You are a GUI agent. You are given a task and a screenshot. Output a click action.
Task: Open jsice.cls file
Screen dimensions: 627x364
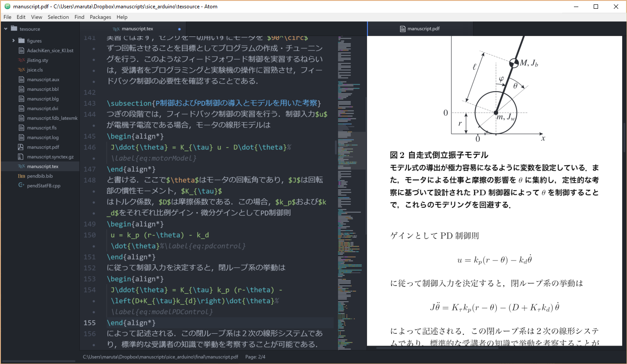coord(35,70)
